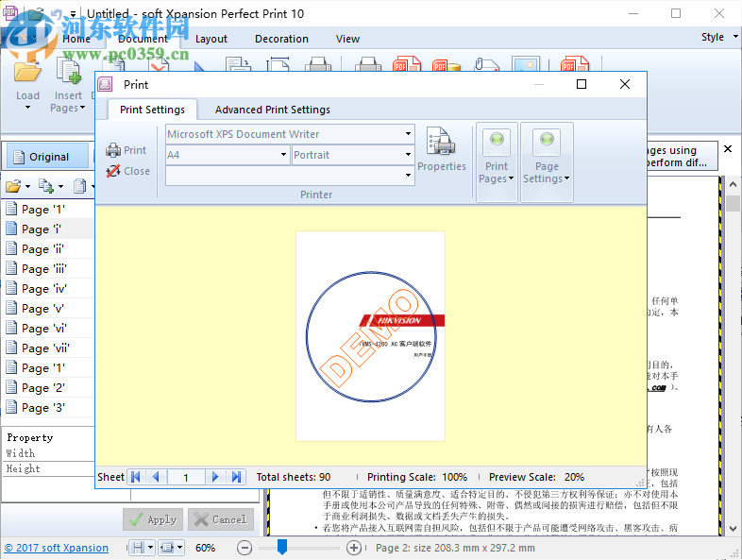Click the PDF export icon in ribbon
742x560 pixels.
(x=407, y=64)
